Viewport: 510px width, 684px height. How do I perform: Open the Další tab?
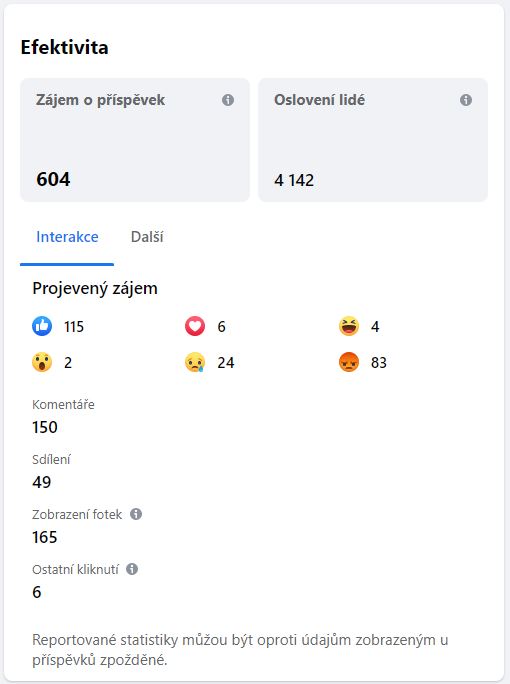coord(147,237)
